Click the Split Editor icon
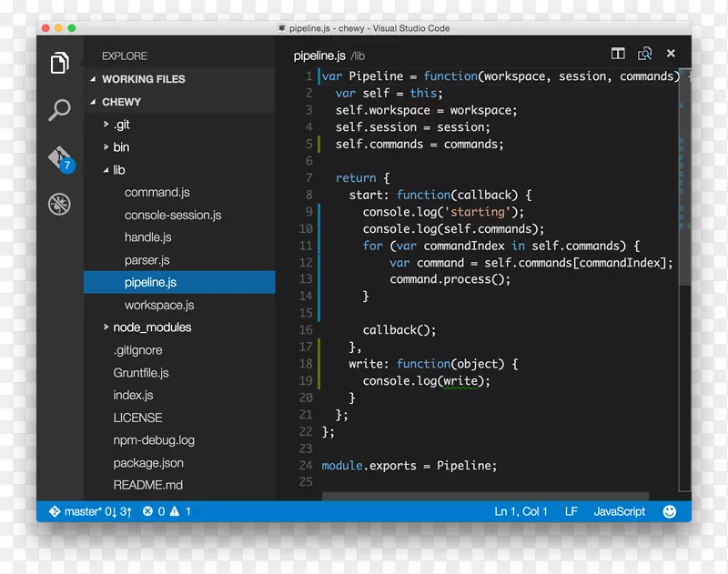This screenshot has height=574, width=728. 618,54
